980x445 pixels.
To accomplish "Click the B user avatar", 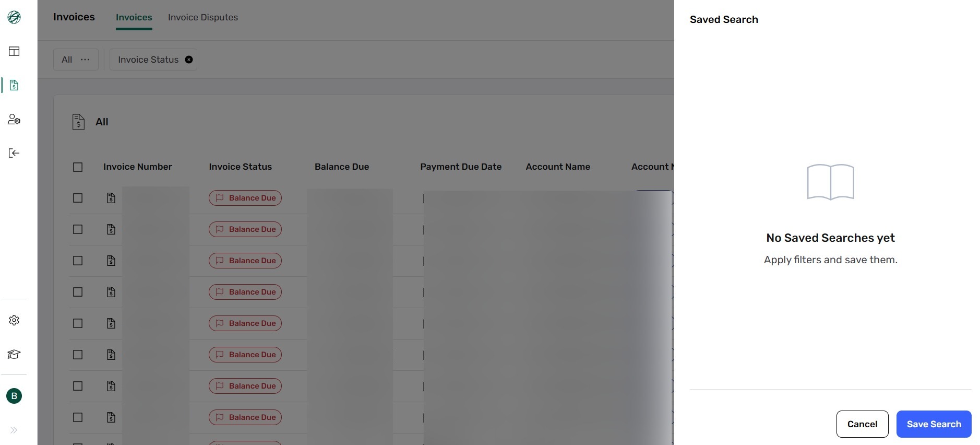I will click(14, 396).
